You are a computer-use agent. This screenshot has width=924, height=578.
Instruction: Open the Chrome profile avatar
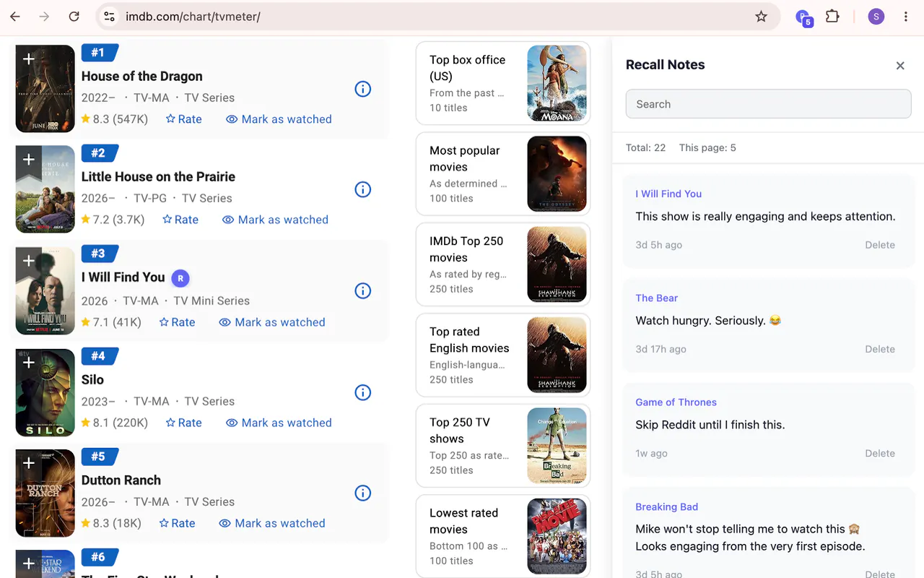(876, 17)
